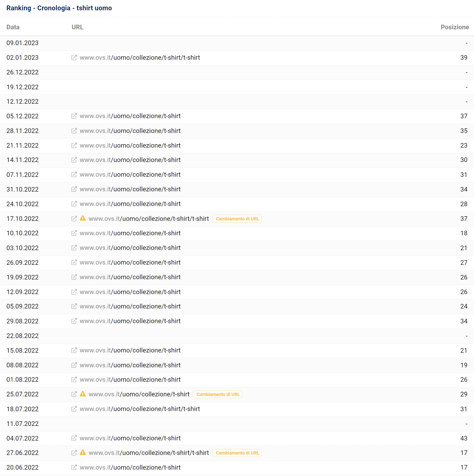This screenshot has height=476, width=474.
Task: Open external link icon for 17.10.2022 row
Action: click(x=74, y=219)
